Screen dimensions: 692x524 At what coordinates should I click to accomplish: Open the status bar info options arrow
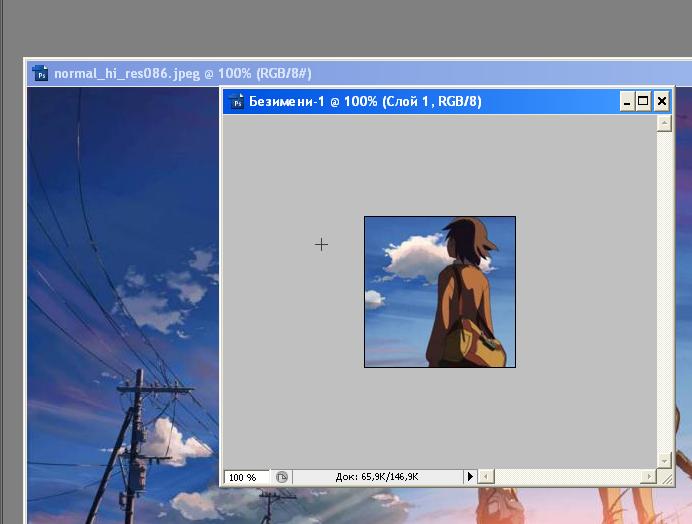point(470,477)
